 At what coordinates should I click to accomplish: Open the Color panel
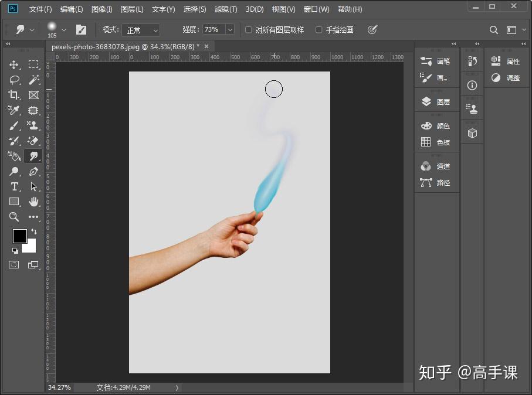tap(436, 126)
